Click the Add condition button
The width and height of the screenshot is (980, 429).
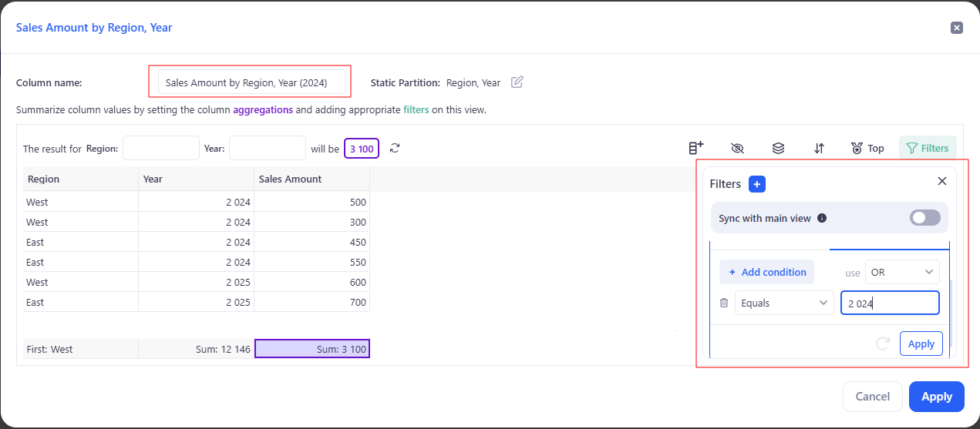766,272
